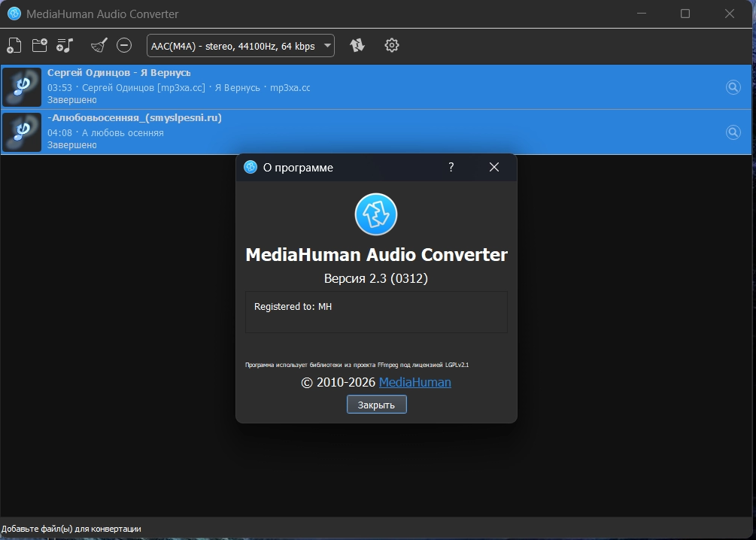Click the Add folder icon
This screenshot has width=756, height=540.
click(39, 45)
